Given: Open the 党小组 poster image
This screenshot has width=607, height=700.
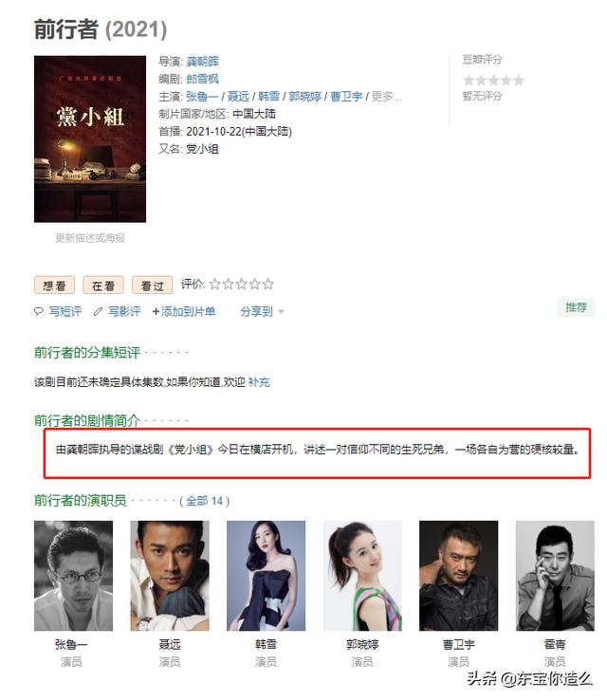Looking at the screenshot, I should (x=90, y=138).
